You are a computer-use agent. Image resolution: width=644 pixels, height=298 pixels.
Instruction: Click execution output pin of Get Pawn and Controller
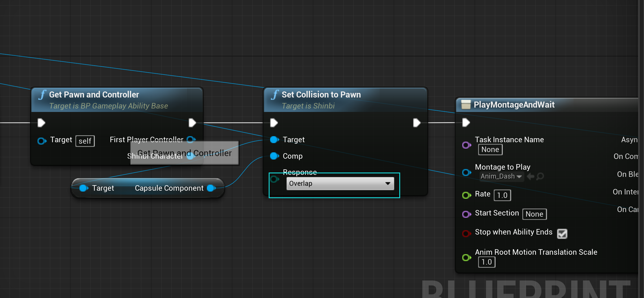(x=192, y=122)
